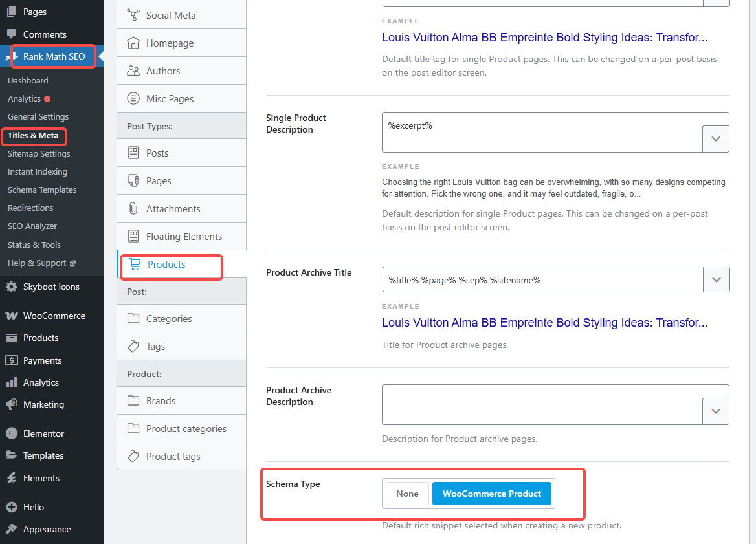Click the Elementor icon in sidebar
This screenshot has width=756, height=544.
[12, 433]
